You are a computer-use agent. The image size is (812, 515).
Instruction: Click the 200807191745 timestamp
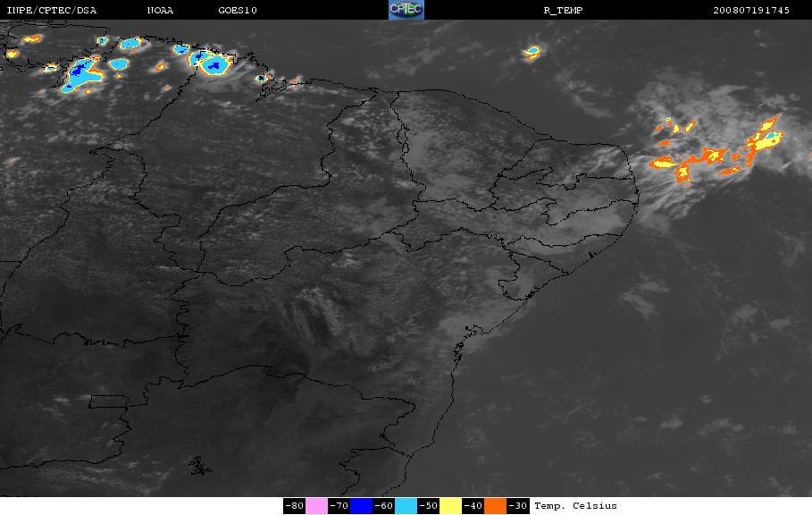[x=751, y=11]
